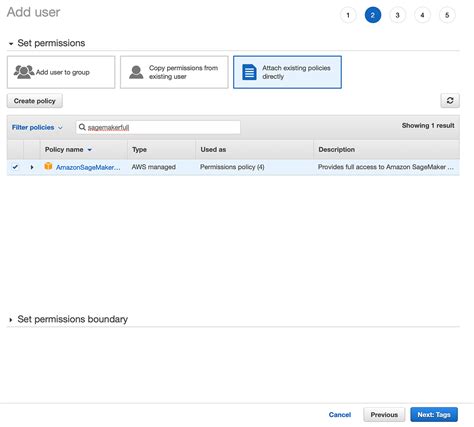Open the Filter policies dropdown
474x427 pixels.
[x=37, y=127]
